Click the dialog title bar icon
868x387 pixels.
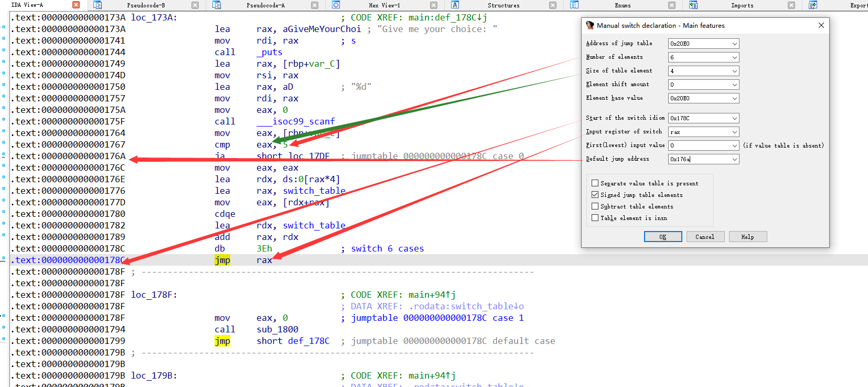(590, 25)
